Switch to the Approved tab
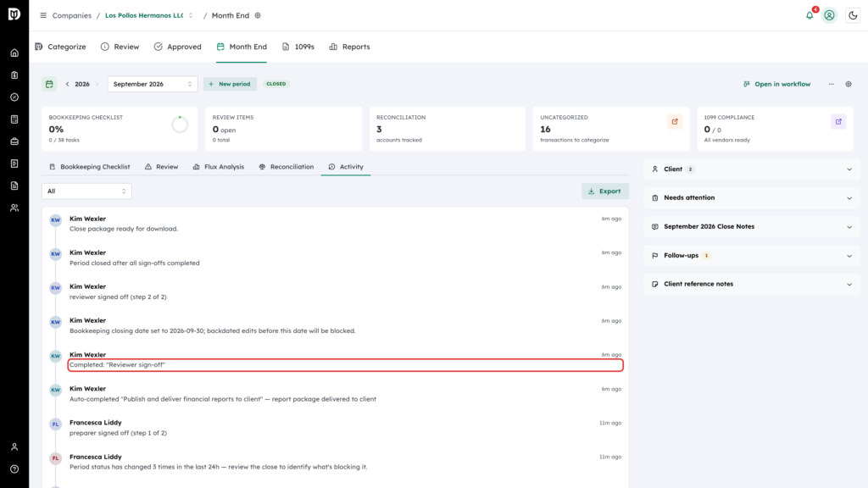The image size is (868, 488). [178, 47]
